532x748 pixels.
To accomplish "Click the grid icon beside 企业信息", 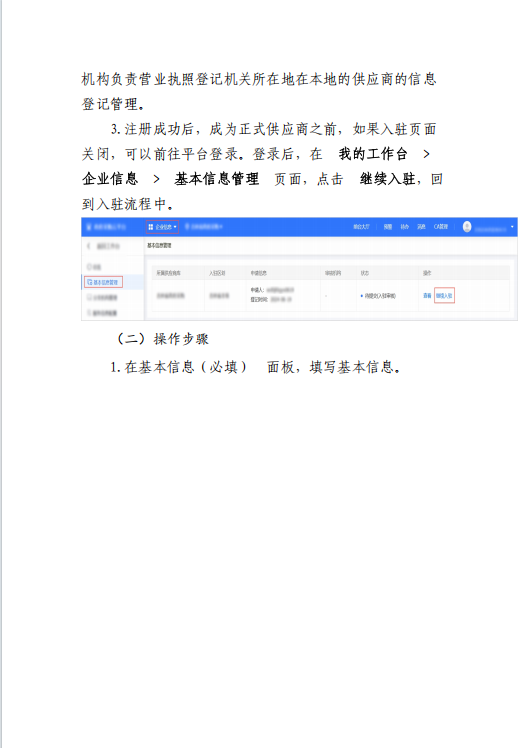I will coord(151,227).
